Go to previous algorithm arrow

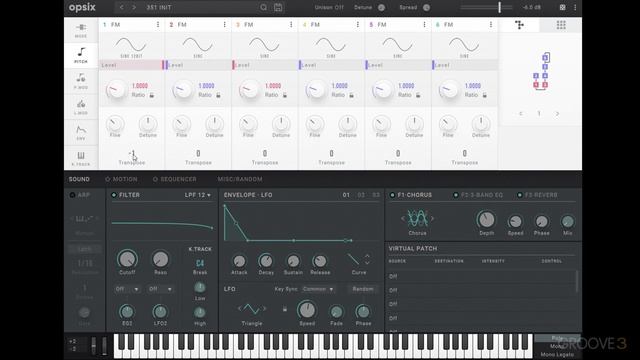point(521,113)
